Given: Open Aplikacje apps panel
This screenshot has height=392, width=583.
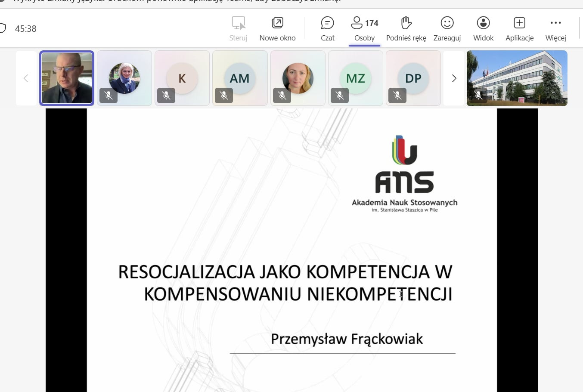Looking at the screenshot, I should pyautogui.click(x=519, y=28).
